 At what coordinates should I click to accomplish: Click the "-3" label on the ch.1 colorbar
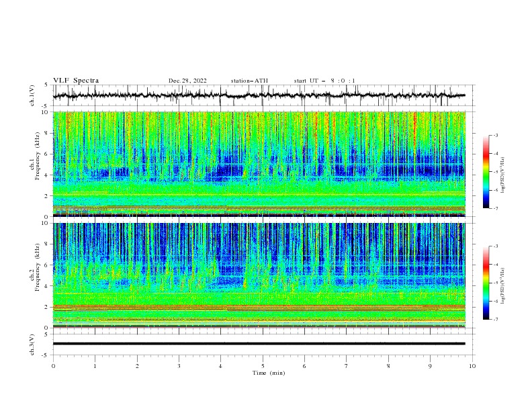pos(495,135)
